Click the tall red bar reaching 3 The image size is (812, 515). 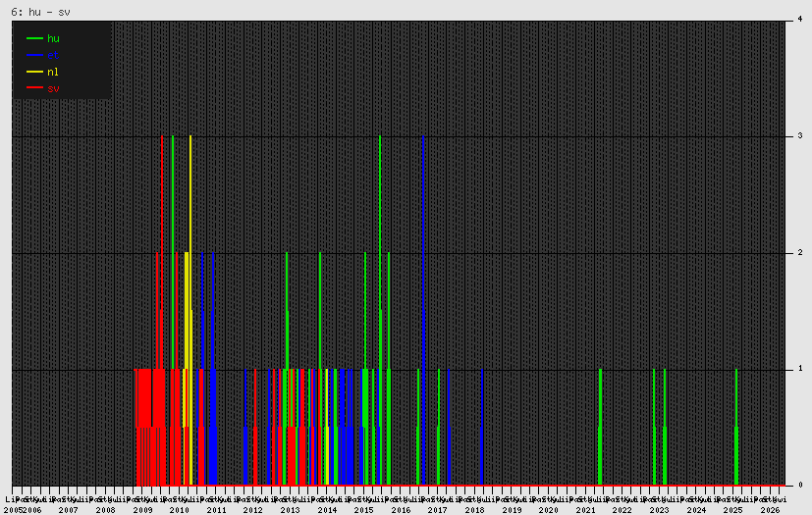(162, 311)
